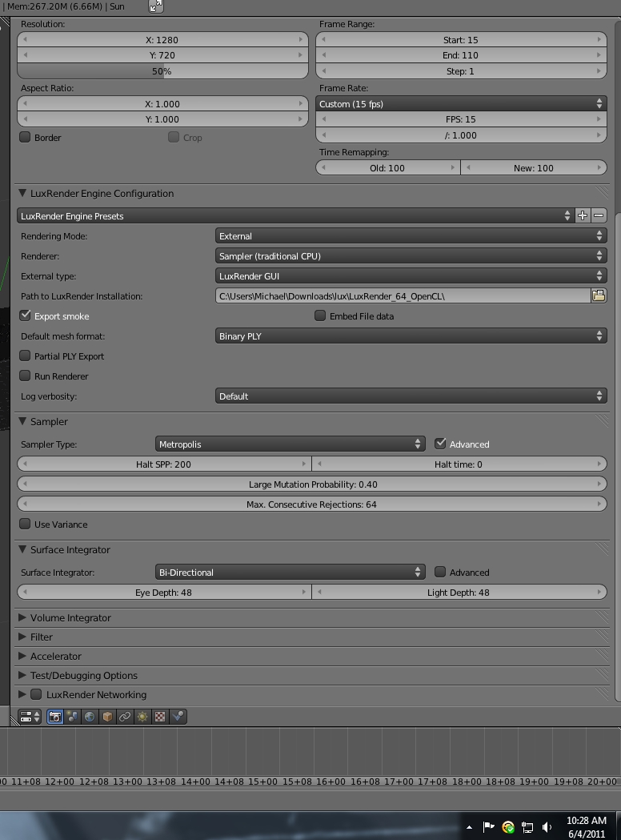Image resolution: width=621 pixels, height=840 pixels.
Task: Expand the Filter panel
Action: pyautogui.click(x=22, y=637)
